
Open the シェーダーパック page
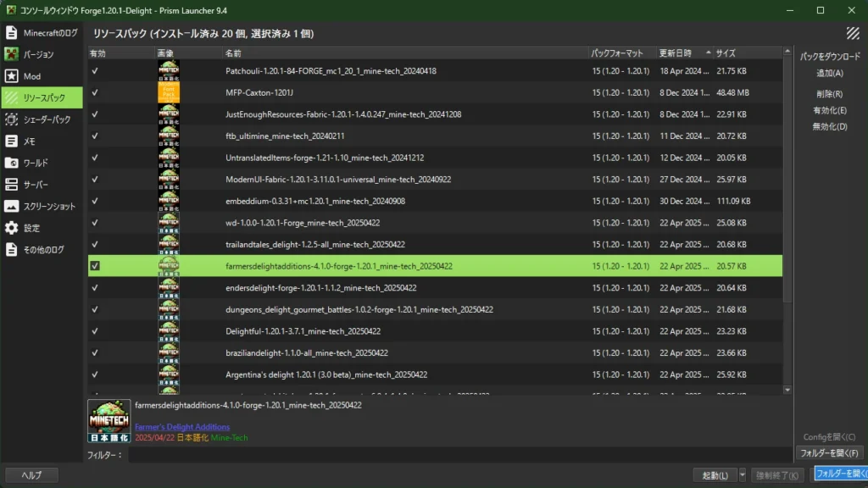[42, 119]
